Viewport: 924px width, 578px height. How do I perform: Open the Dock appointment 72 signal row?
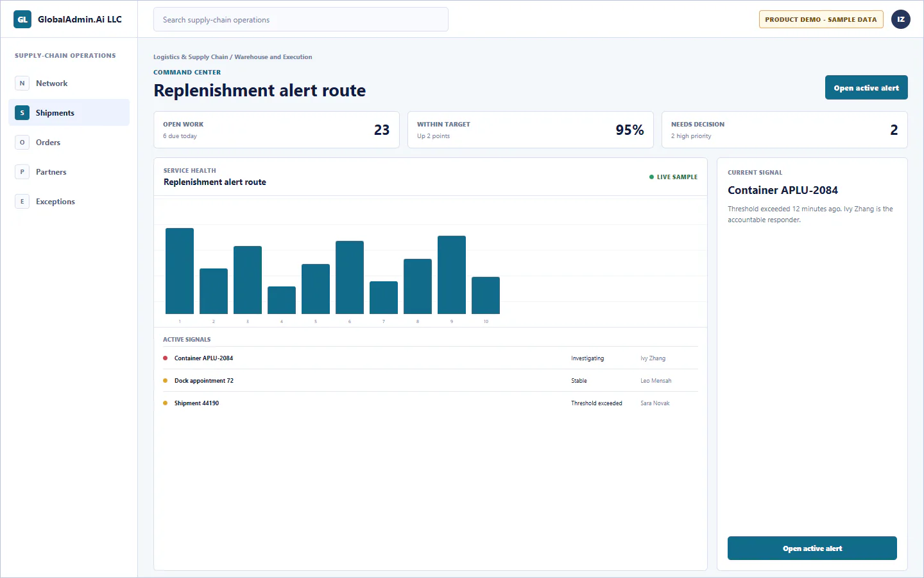tap(431, 381)
